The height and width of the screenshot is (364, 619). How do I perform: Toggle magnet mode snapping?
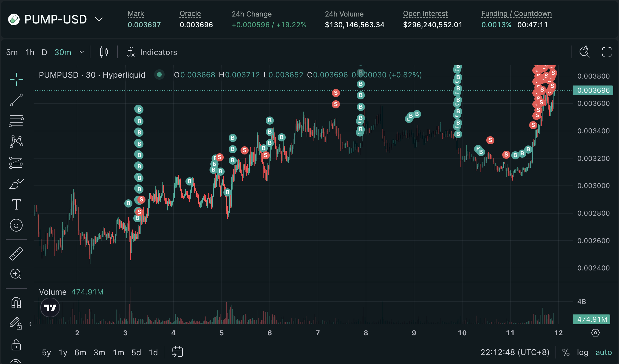pos(16,303)
